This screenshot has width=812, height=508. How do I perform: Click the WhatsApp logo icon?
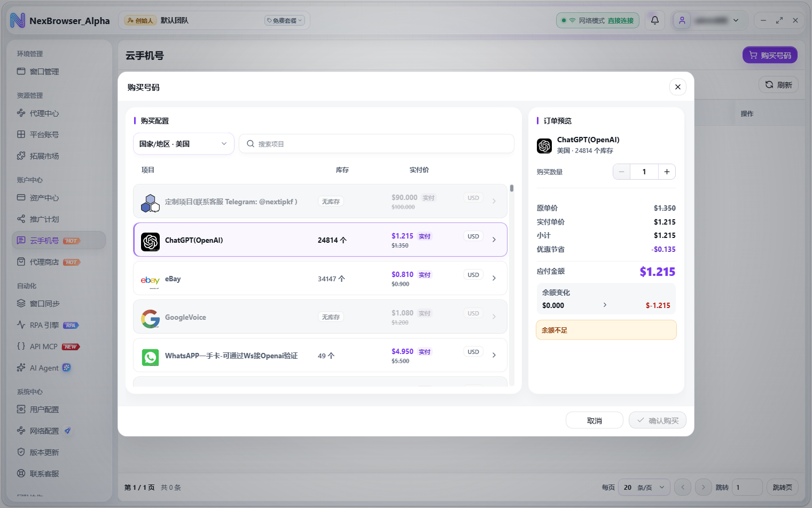click(150, 357)
